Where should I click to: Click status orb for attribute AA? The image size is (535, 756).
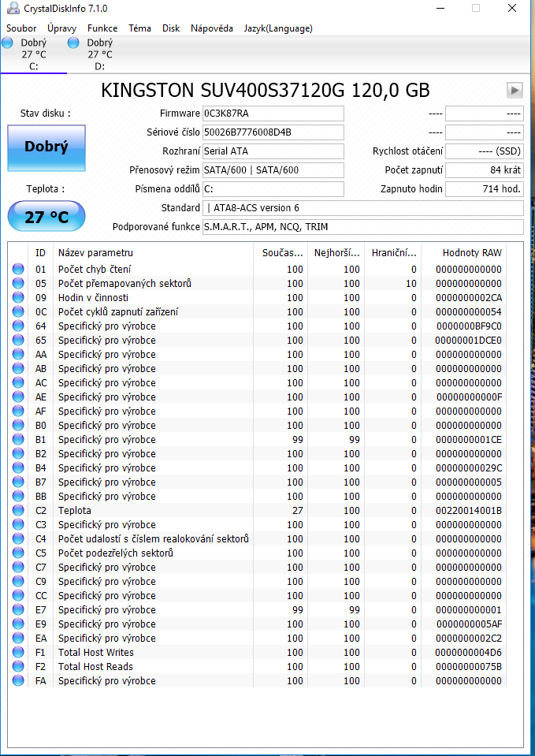click(18, 355)
